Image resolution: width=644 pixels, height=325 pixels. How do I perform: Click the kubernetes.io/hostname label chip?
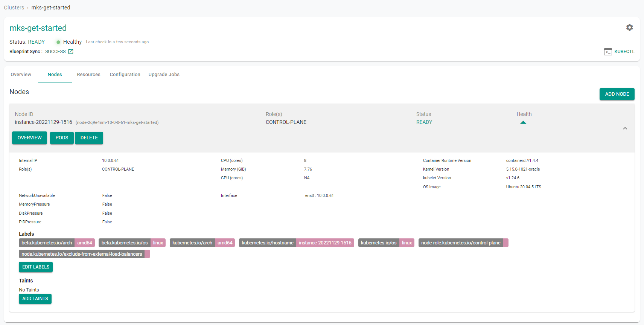[x=297, y=243]
